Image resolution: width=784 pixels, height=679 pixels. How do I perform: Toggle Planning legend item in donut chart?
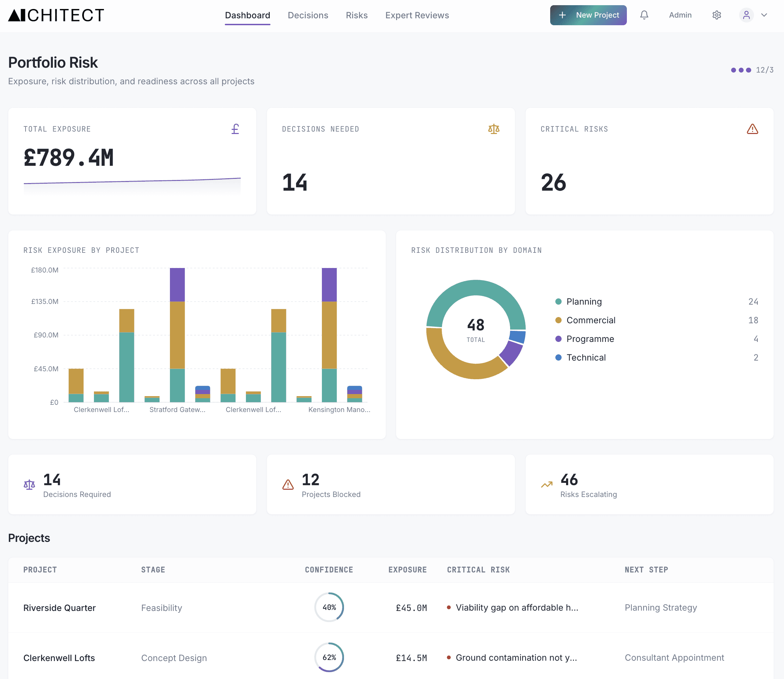(584, 302)
